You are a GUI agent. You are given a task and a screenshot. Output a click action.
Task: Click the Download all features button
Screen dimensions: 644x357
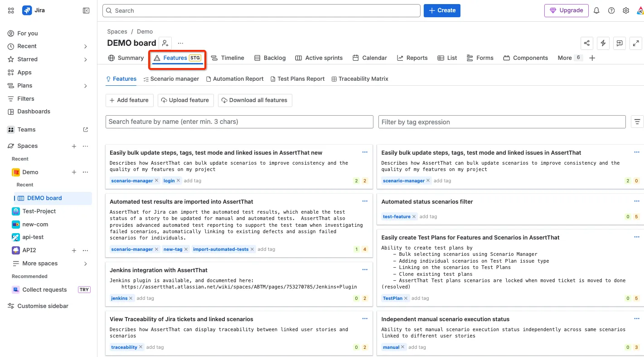255,100
